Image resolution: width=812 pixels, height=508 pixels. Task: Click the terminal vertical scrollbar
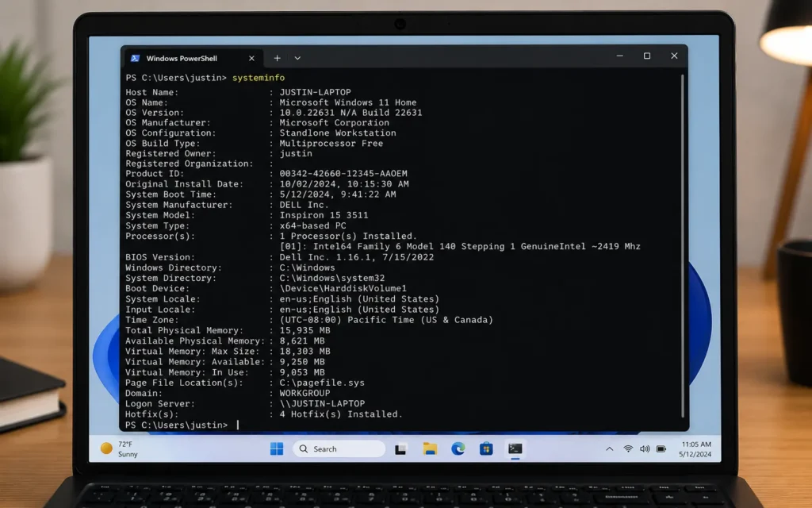point(682,246)
